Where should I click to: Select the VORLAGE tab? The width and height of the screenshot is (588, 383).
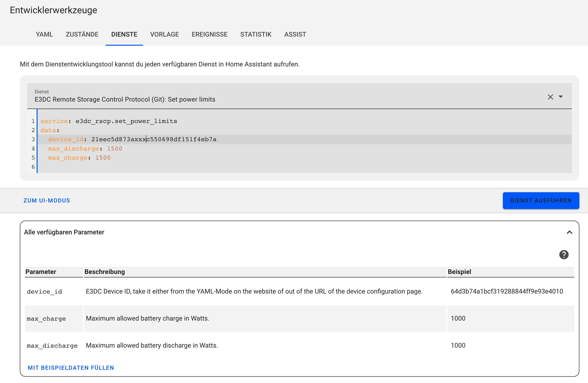[x=165, y=34]
